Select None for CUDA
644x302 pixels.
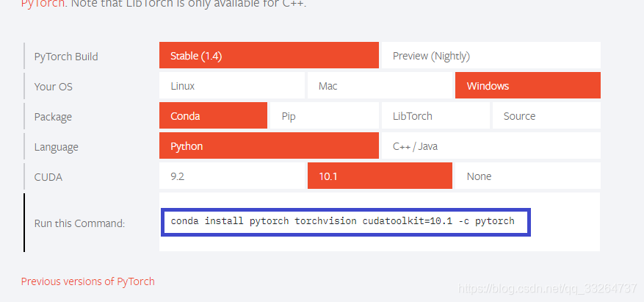coord(528,176)
